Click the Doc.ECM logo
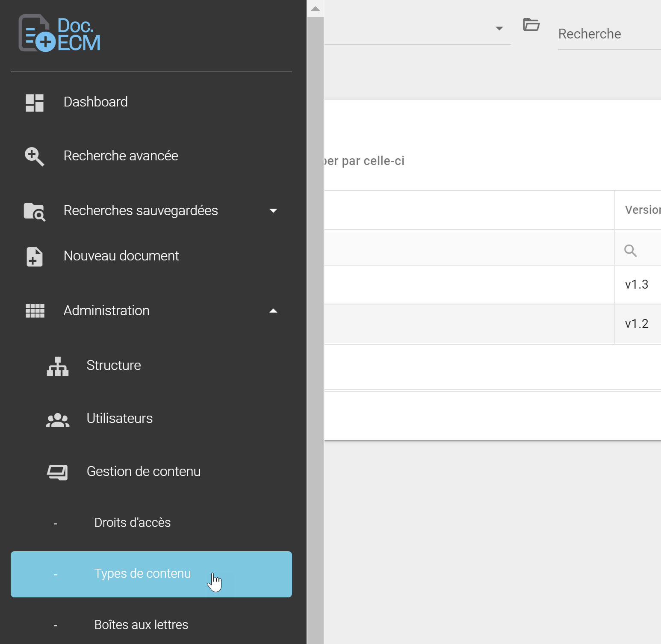 coord(59,33)
